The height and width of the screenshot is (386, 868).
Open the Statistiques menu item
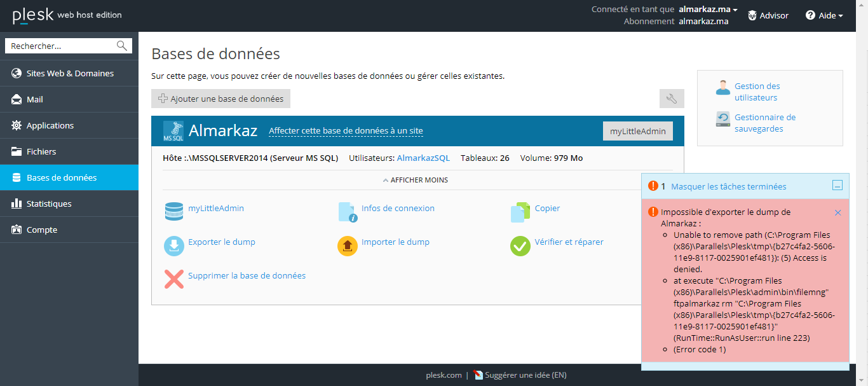click(69, 203)
